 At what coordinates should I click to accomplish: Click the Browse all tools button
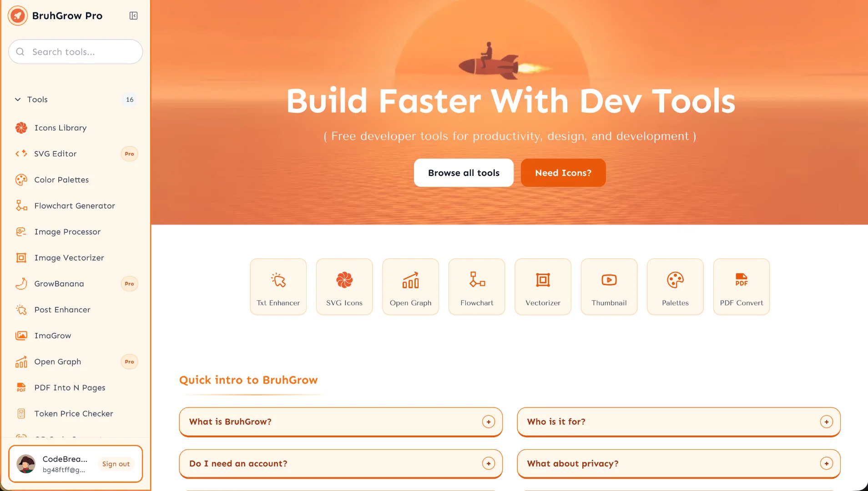464,173
